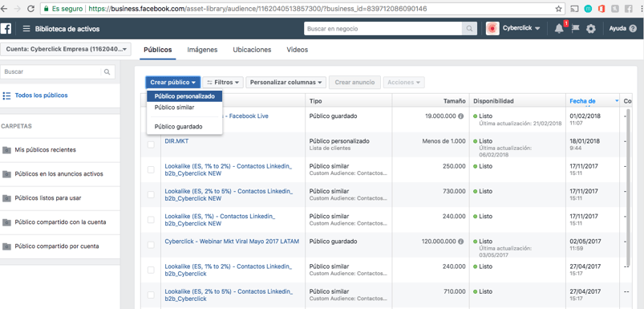Viewport: 644px width, 309px height.
Task: Open the Cuenta: Cyberclick Empresa account selector
Action: 66,49
